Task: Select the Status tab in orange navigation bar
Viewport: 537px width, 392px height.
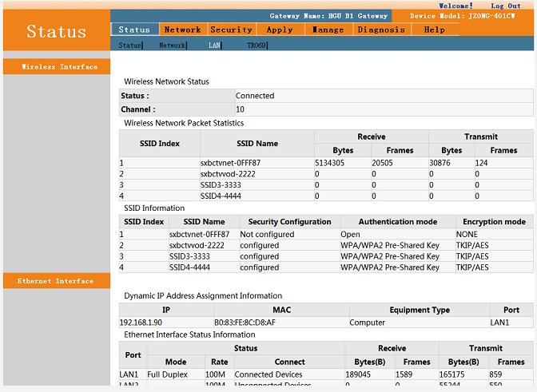Action: click(x=133, y=30)
